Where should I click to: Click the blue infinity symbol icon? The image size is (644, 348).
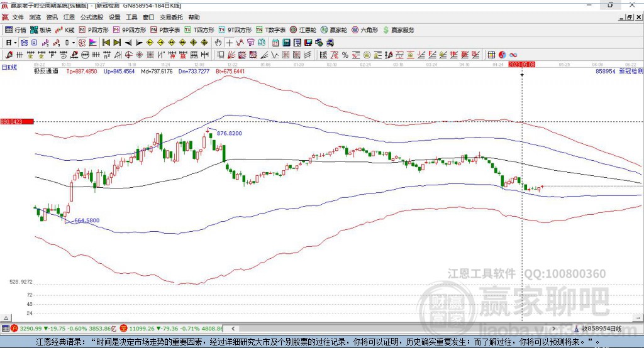pyautogui.click(x=513, y=55)
